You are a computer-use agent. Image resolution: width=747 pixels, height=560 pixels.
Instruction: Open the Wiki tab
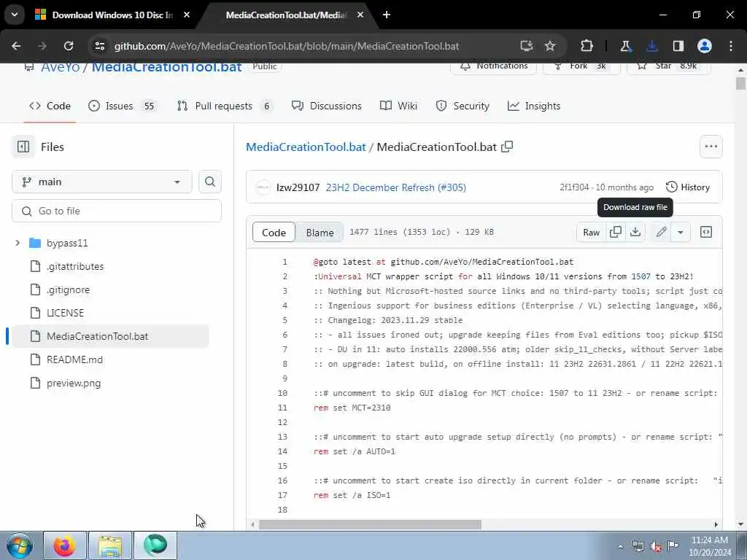point(398,106)
